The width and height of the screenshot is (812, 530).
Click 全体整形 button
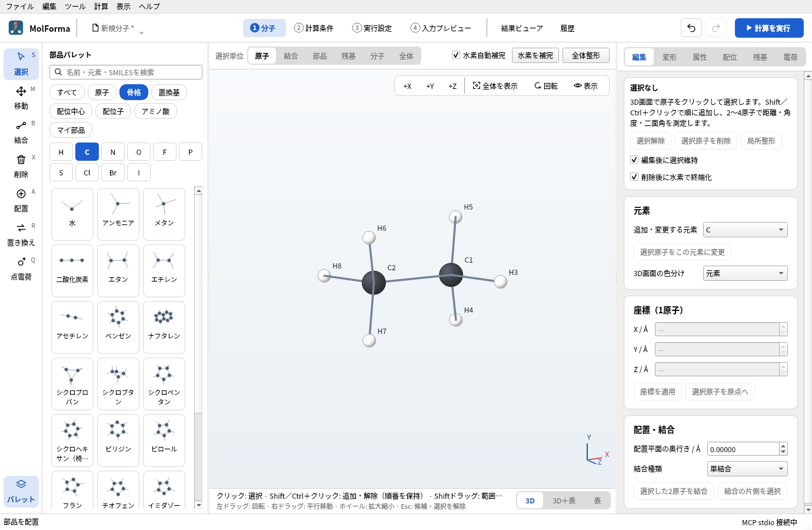tap(586, 55)
